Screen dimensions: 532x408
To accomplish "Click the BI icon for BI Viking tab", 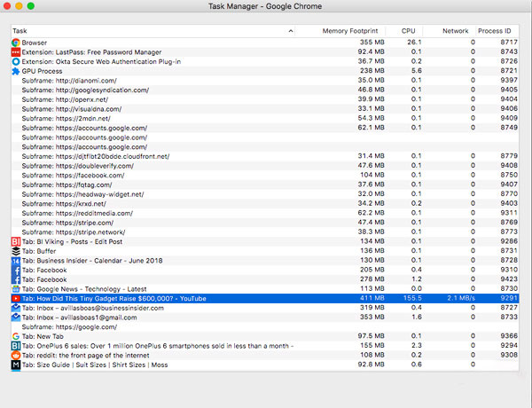I will (16, 241).
